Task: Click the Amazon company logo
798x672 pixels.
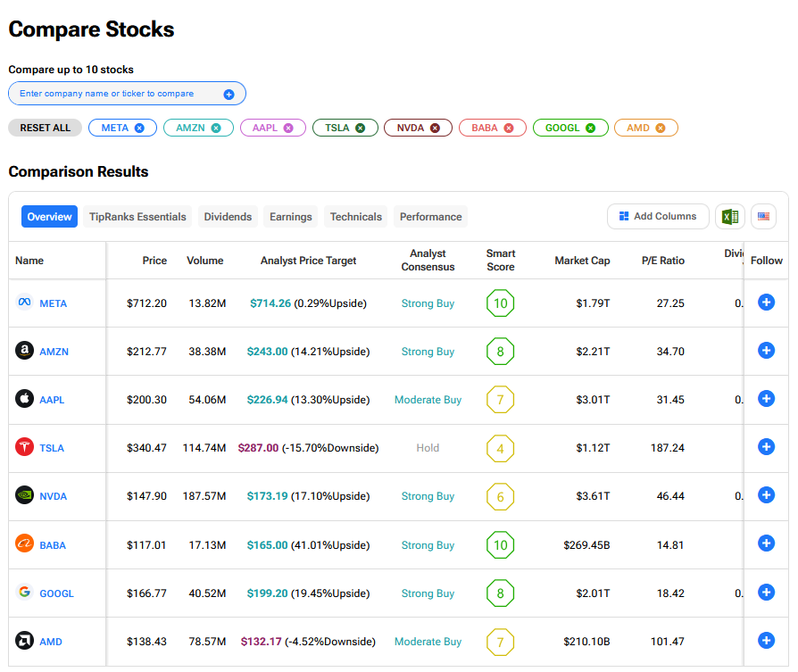Action: click(x=24, y=351)
